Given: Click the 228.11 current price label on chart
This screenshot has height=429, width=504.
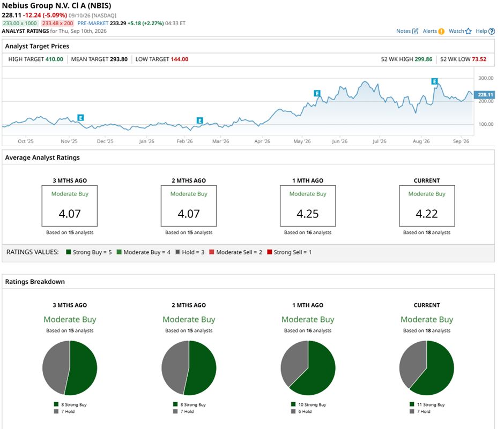Looking at the screenshot, I should coord(484,95).
